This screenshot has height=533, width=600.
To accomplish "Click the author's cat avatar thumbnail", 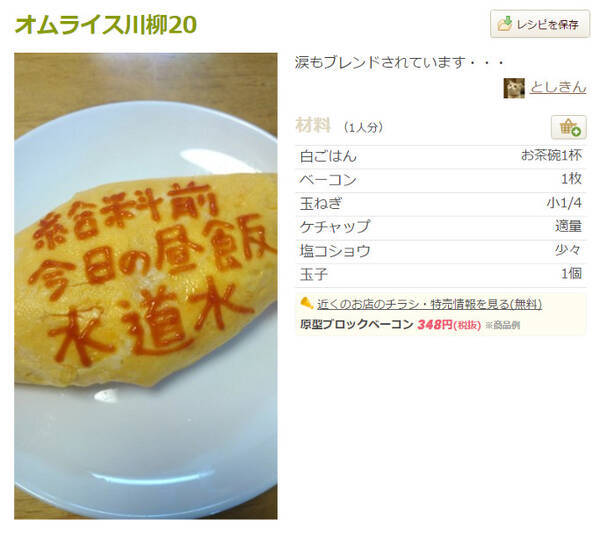I will (x=514, y=88).
